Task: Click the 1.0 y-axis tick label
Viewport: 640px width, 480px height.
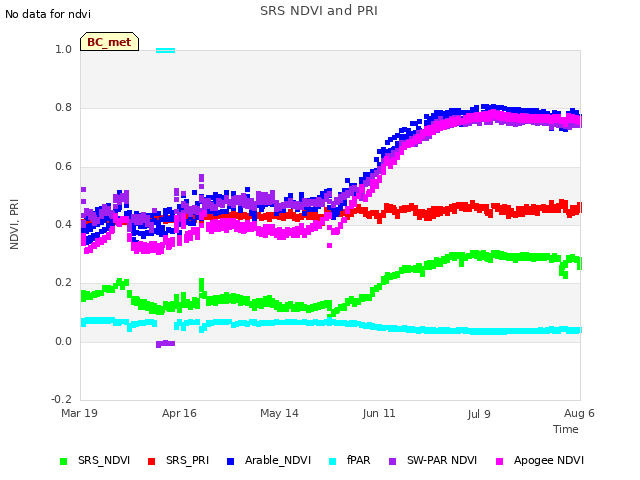Action: (x=63, y=49)
